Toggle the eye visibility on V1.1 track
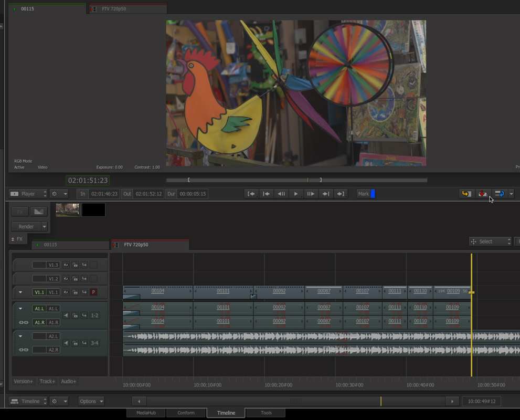This screenshot has width=520, height=420. tap(66, 292)
